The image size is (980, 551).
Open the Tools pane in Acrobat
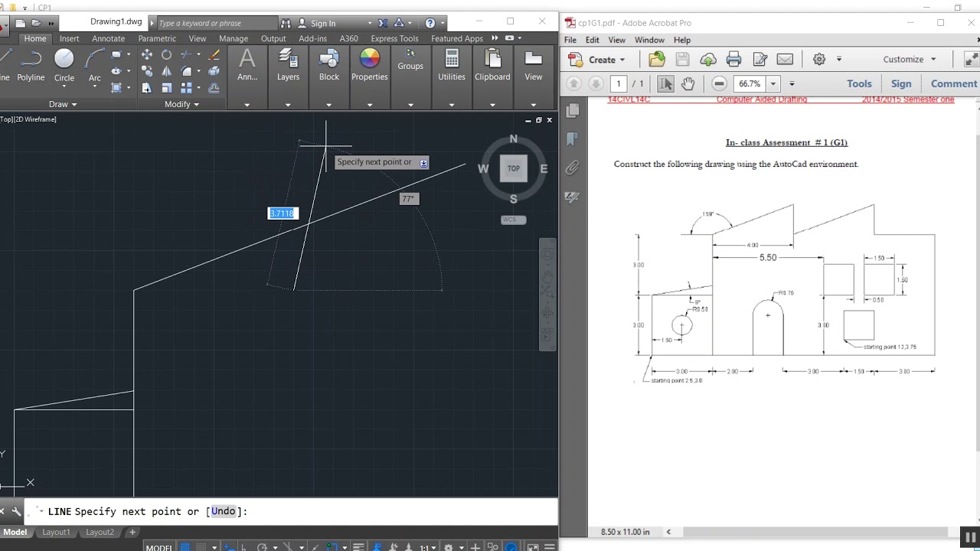coord(859,83)
